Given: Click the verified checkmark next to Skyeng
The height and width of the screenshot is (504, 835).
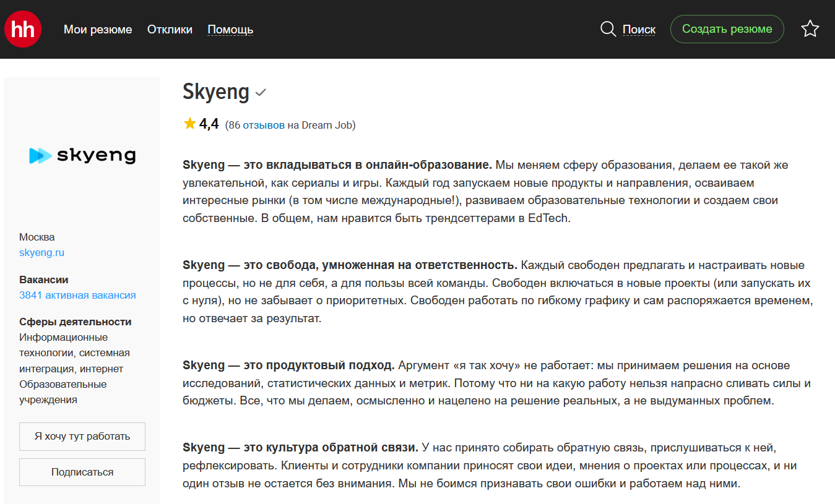Looking at the screenshot, I should pos(261,93).
